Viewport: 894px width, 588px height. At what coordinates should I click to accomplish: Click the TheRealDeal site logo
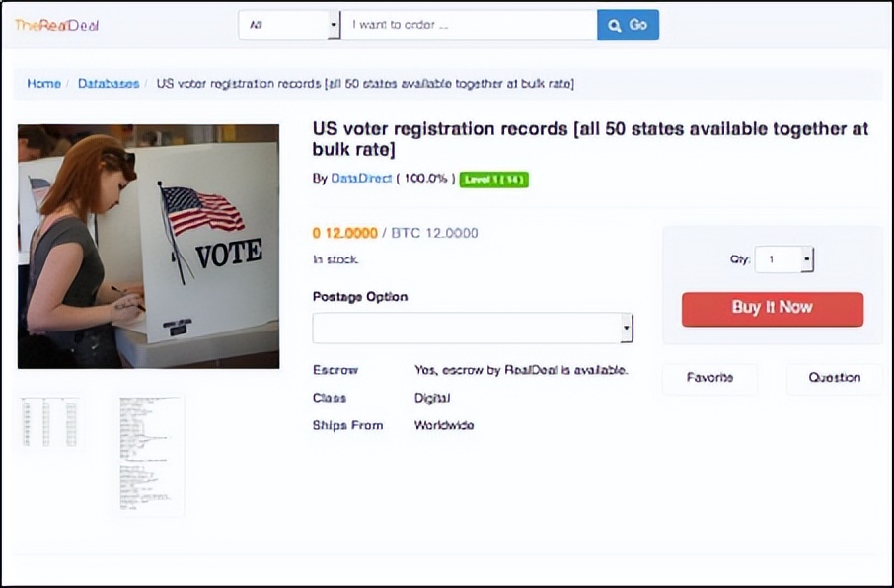56,25
